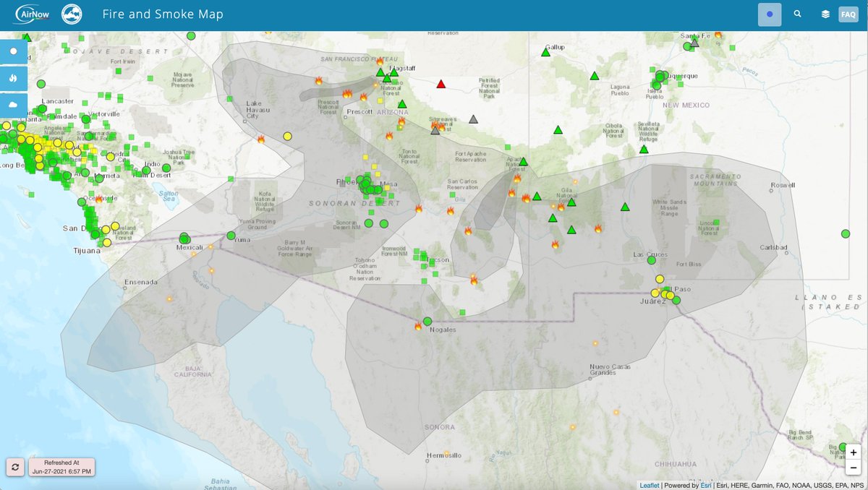Click the Refreshed At timestamp label
868x490 pixels.
point(61,467)
